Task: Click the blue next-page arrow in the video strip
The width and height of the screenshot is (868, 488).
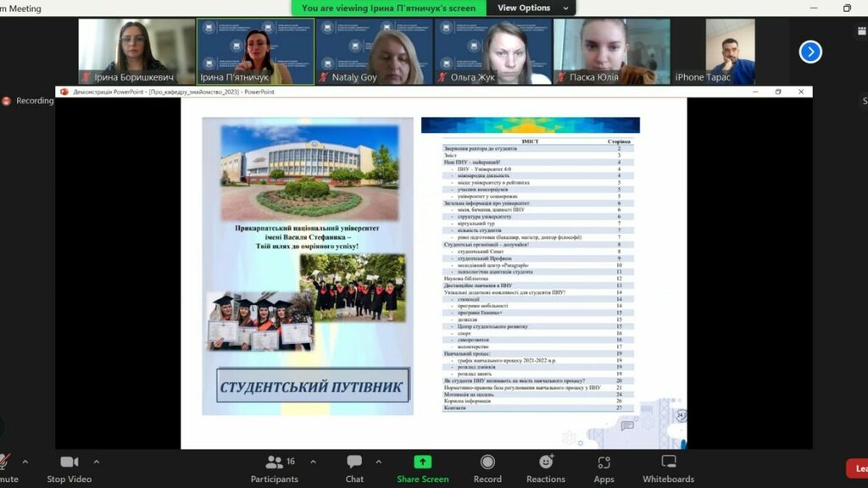Action: 810,52
